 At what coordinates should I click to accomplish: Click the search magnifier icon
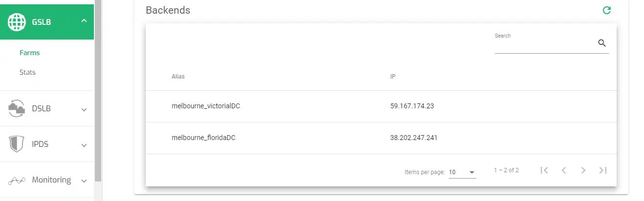tap(602, 43)
